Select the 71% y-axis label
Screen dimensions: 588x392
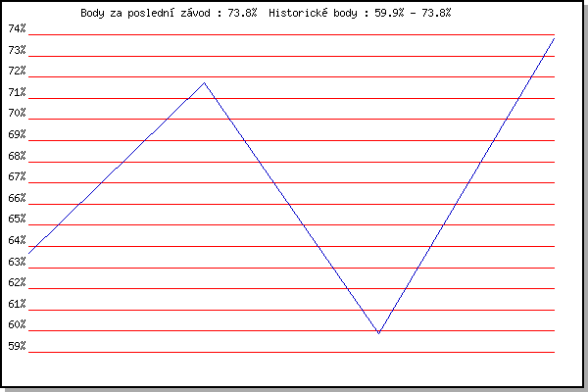18,92
